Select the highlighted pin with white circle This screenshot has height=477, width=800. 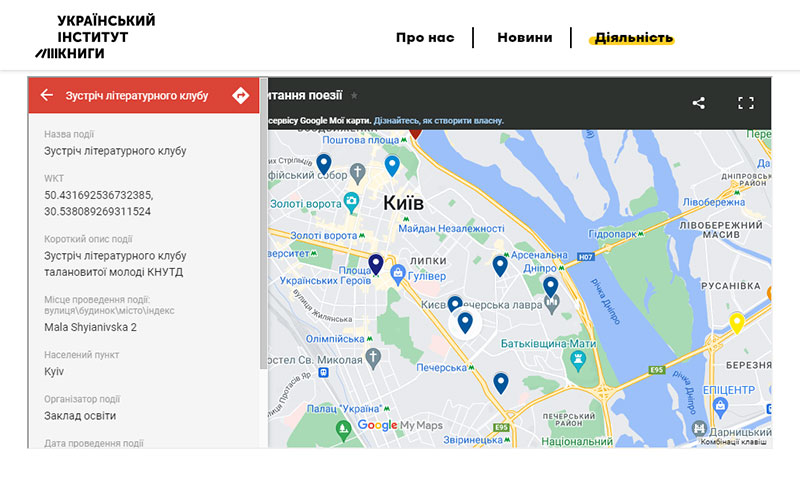[465, 323]
